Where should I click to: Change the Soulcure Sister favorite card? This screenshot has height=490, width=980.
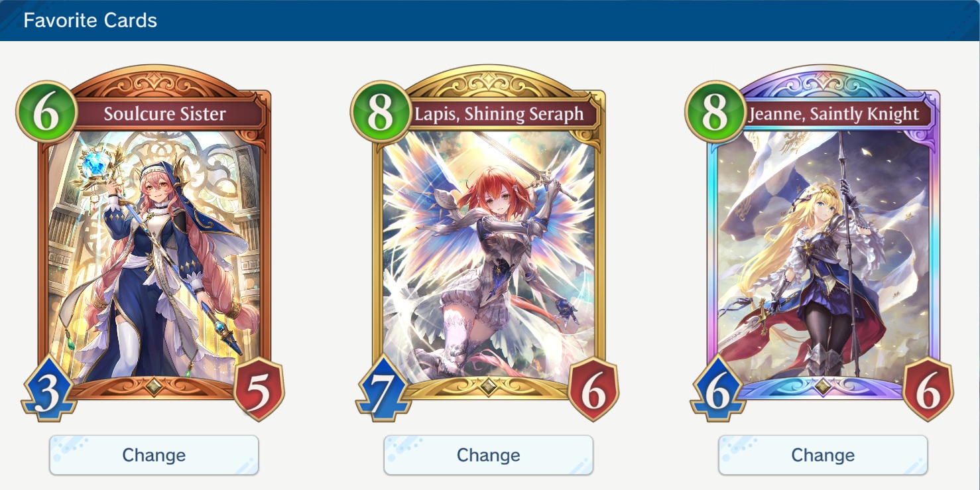pos(154,455)
